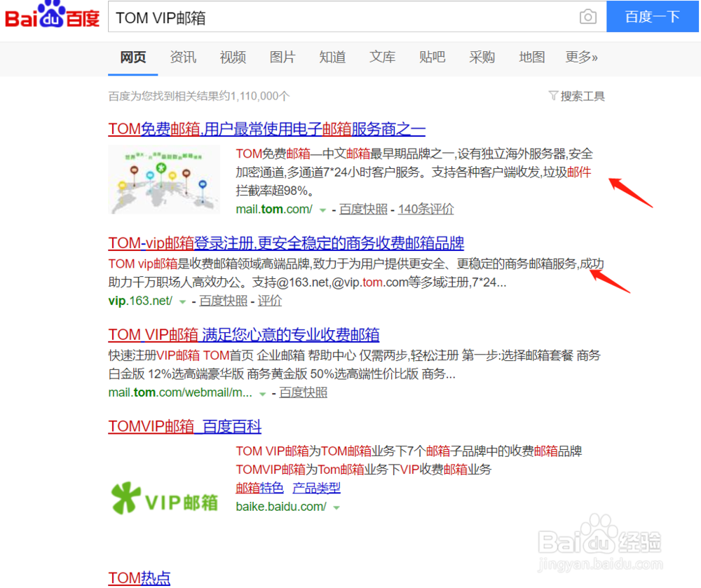
Task: Open the 地图 tab
Action: click(531, 57)
